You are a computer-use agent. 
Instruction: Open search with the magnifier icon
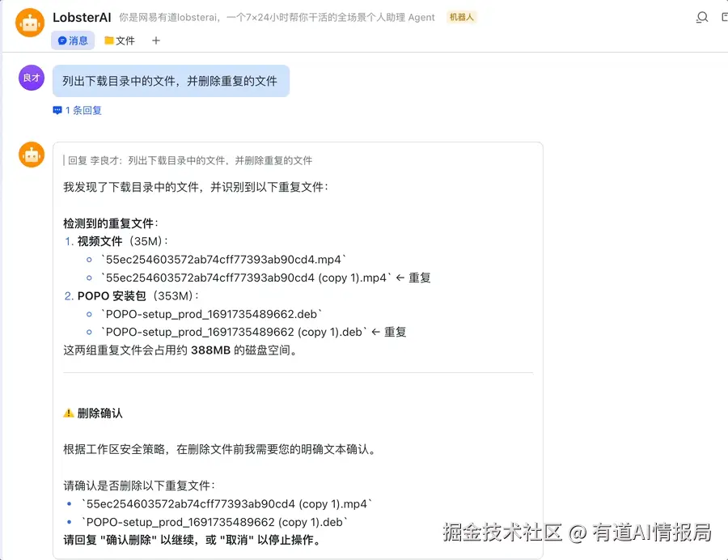[701, 16]
